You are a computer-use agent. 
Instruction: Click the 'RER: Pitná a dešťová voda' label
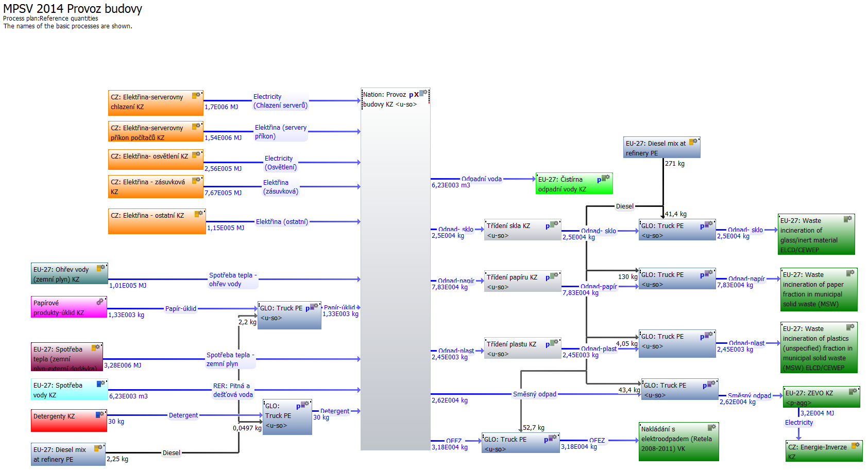click(x=233, y=390)
